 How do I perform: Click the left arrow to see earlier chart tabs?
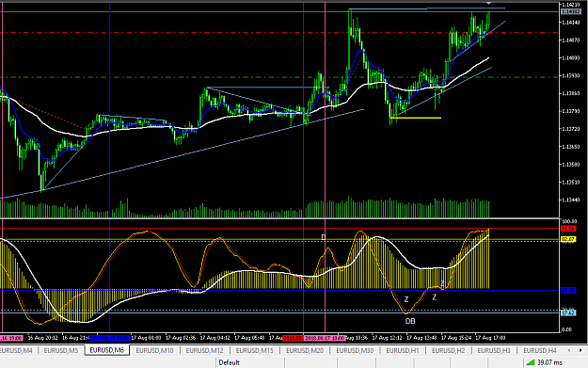569,350
